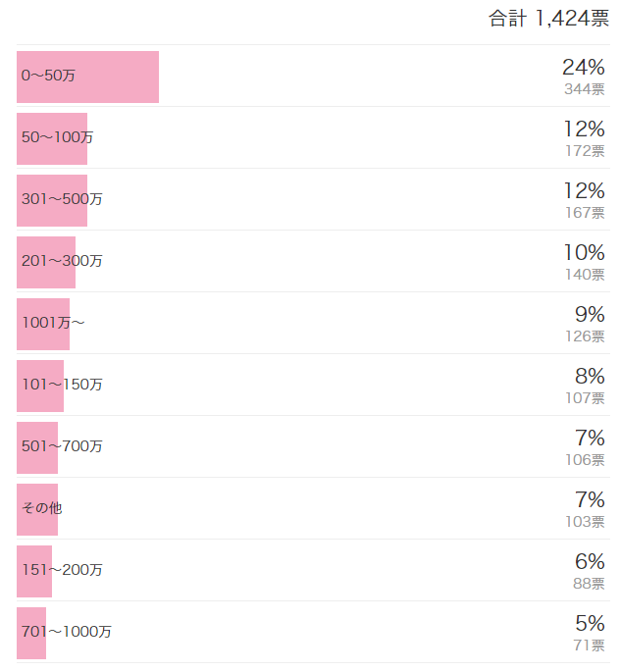Click the 501〜700万 result bar
Screen dimensions: 620x672
click(x=37, y=447)
